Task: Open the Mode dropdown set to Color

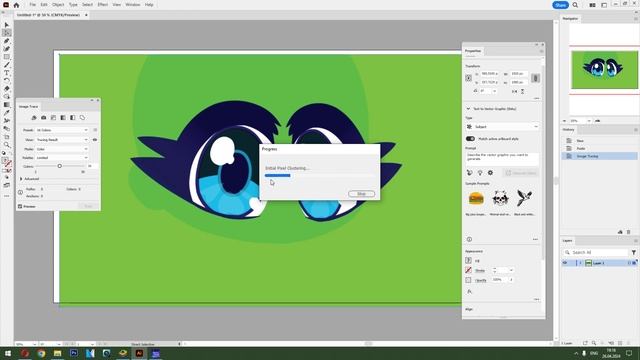Action: tap(62, 149)
